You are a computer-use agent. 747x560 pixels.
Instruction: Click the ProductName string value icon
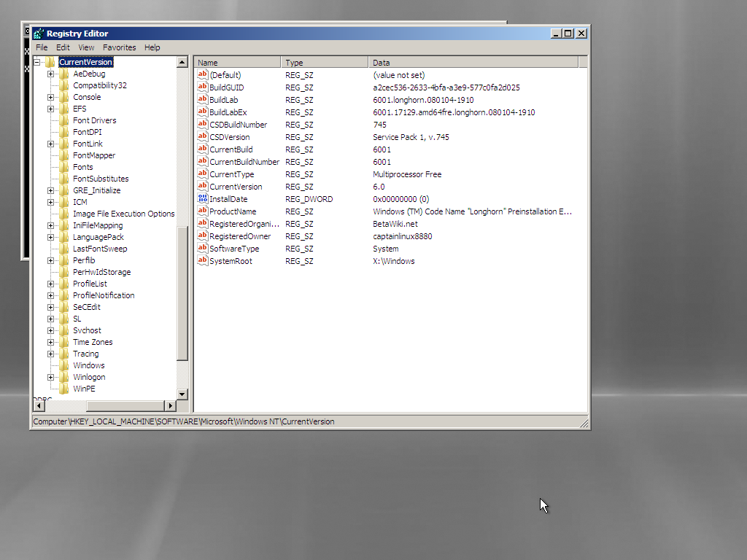(x=203, y=211)
